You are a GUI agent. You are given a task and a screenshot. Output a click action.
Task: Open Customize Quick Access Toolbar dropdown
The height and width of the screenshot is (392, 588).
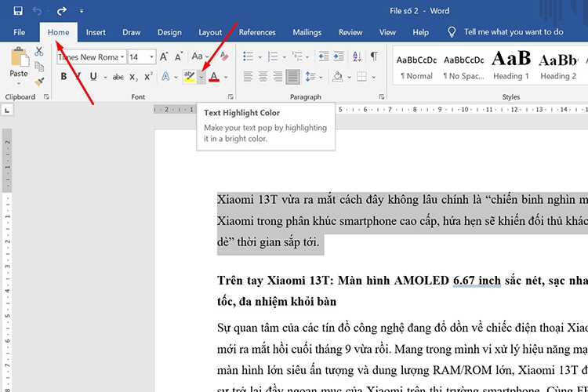coord(82,11)
